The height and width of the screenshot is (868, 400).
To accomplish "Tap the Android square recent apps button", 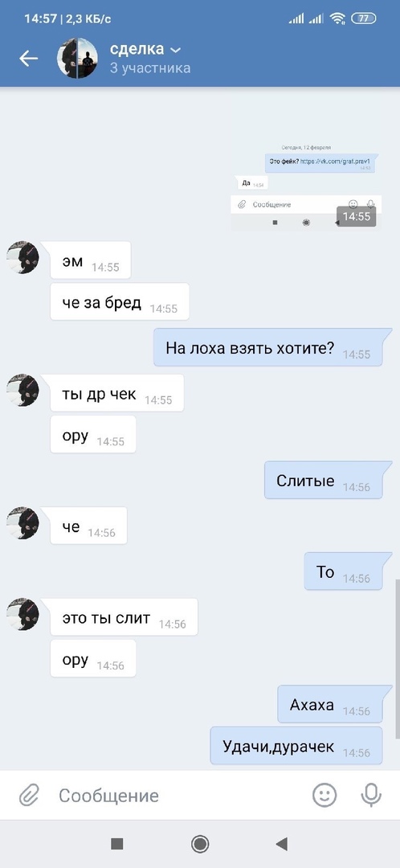I will coord(116,844).
